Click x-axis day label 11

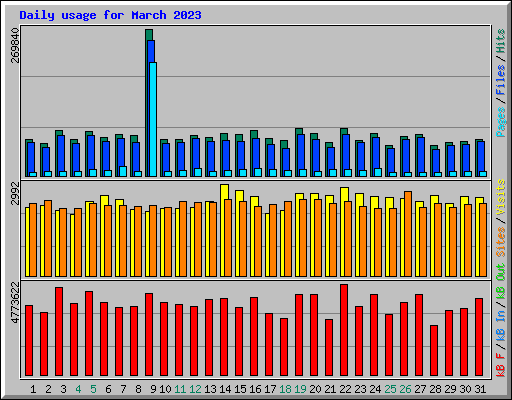click(180, 389)
